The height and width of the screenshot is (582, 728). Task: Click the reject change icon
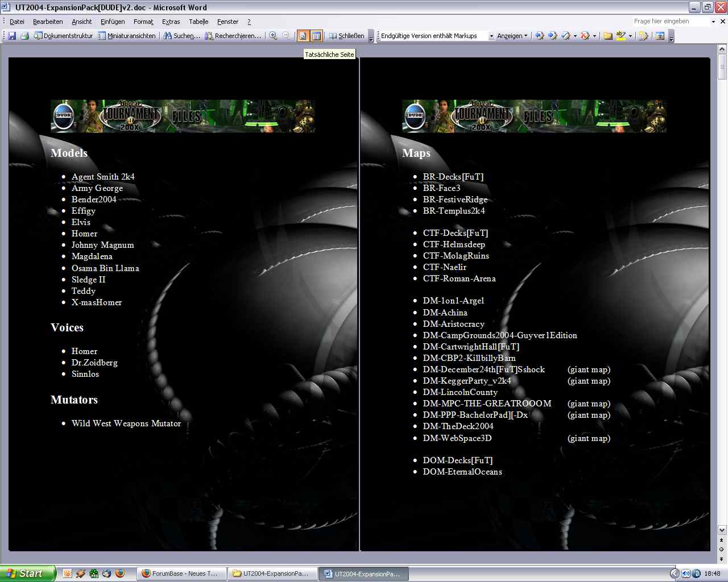point(585,36)
